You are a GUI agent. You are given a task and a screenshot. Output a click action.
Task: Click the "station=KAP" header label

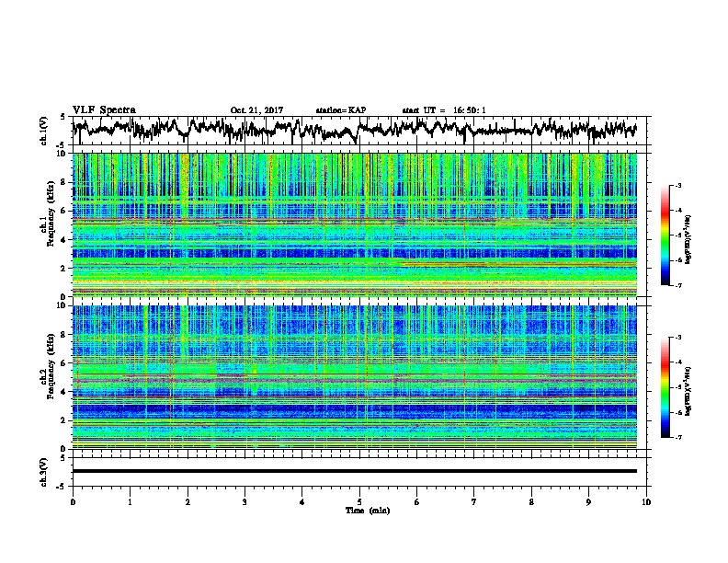pyautogui.click(x=341, y=110)
